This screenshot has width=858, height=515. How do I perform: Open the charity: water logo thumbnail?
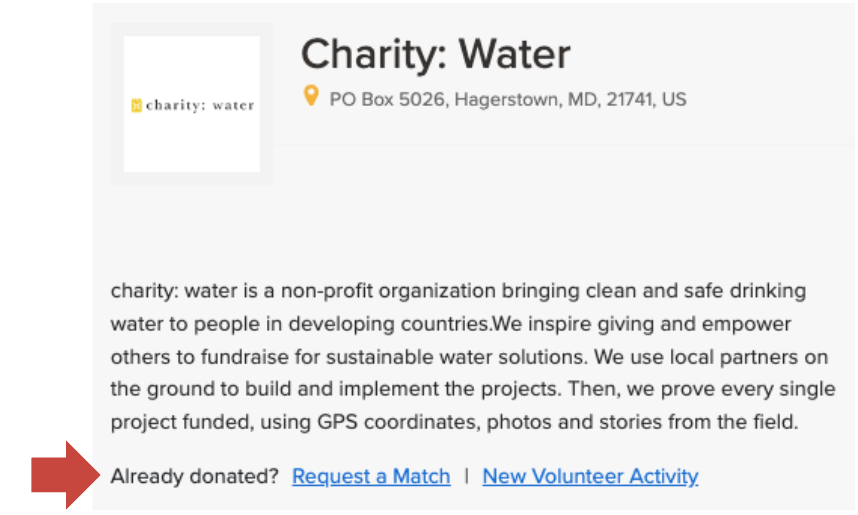[192, 104]
